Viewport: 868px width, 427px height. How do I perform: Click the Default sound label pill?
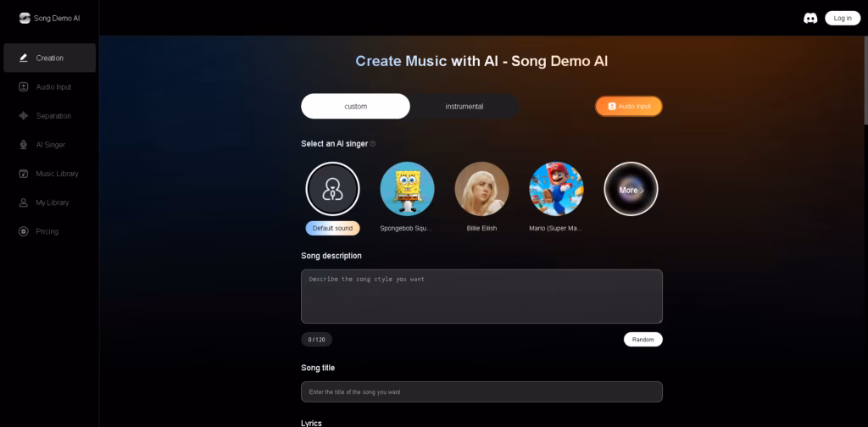click(332, 228)
